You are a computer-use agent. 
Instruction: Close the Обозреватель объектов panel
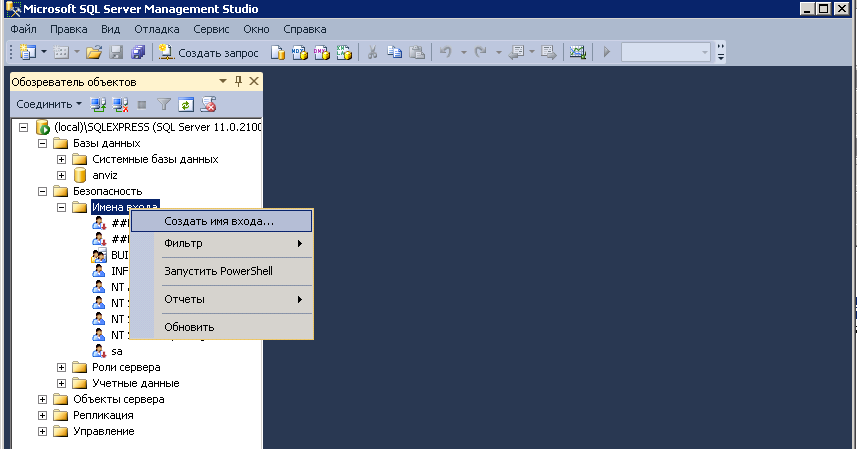pyautogui.click(x=254, y=81)
